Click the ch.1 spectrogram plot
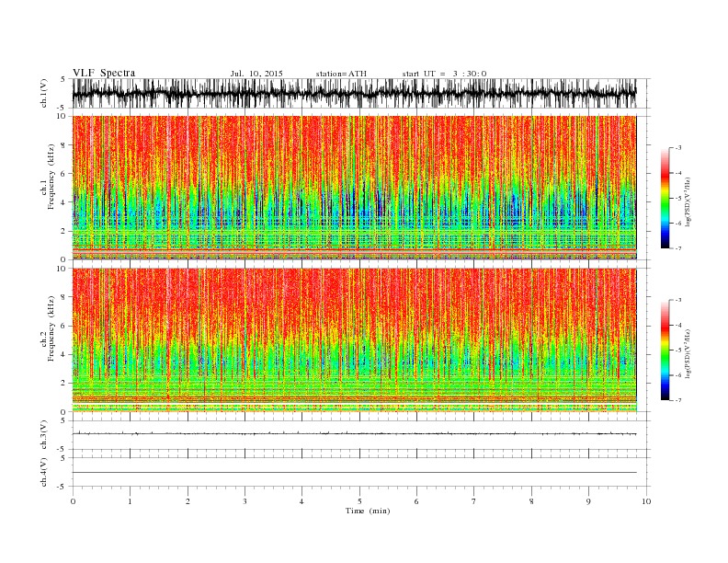Image resolution: width=728 pixels, height=563 pixels. (x=355, y=188)
